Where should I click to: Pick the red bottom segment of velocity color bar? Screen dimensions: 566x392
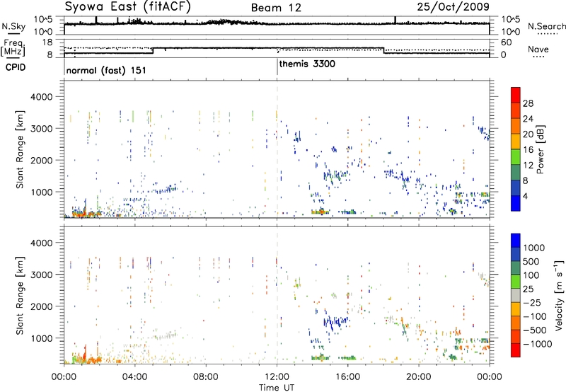click(516, 350)
